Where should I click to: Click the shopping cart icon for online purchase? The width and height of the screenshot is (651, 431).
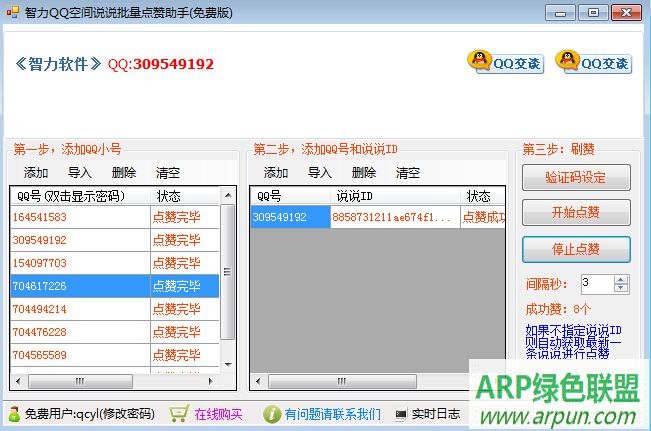coord(179,414)
